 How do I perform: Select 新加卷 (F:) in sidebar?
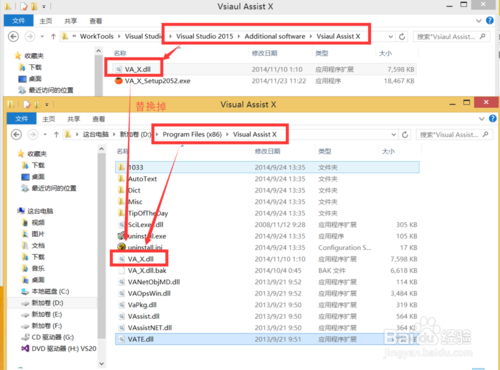pos(42,326)
